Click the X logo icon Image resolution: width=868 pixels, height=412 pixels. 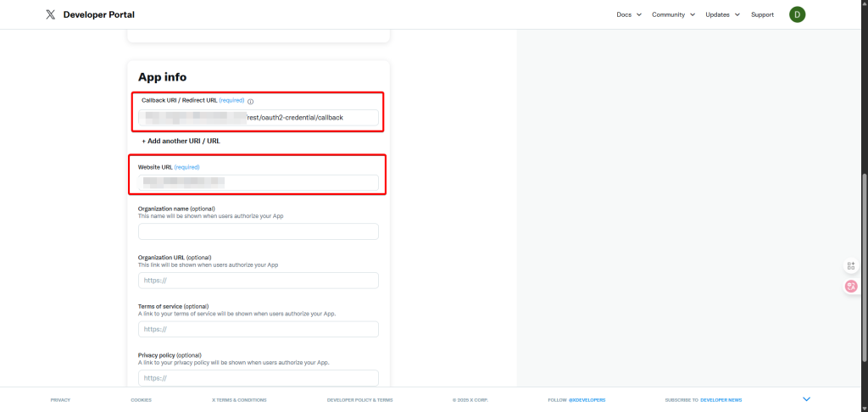[51, 14]
